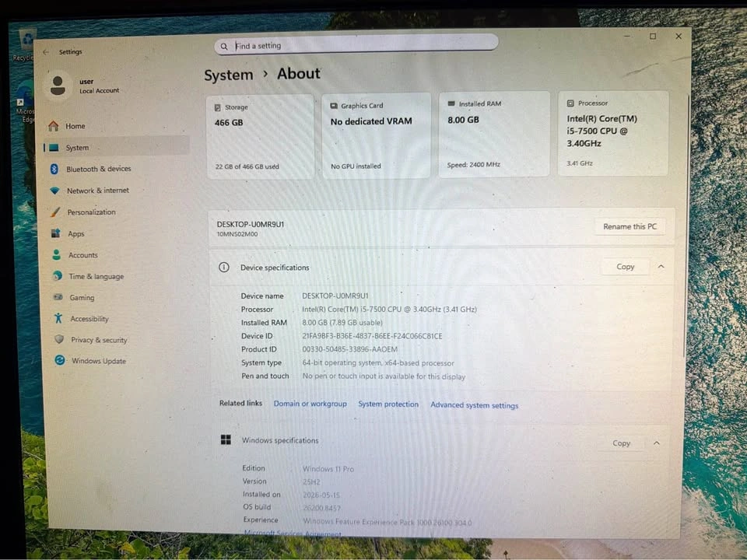Viewport: 747px width, 560px height.
Task: Maximize the Settings window
Action: coord(653,37)
